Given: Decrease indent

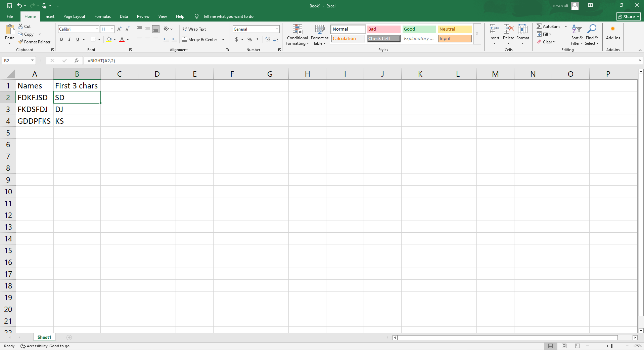Looking at the screenshot, I should coord(166,39).
